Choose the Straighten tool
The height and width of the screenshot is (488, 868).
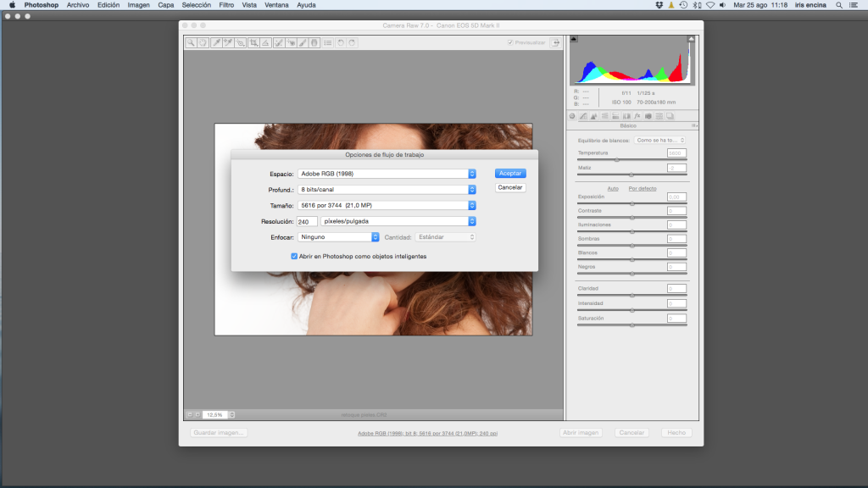tap(265, 42)
